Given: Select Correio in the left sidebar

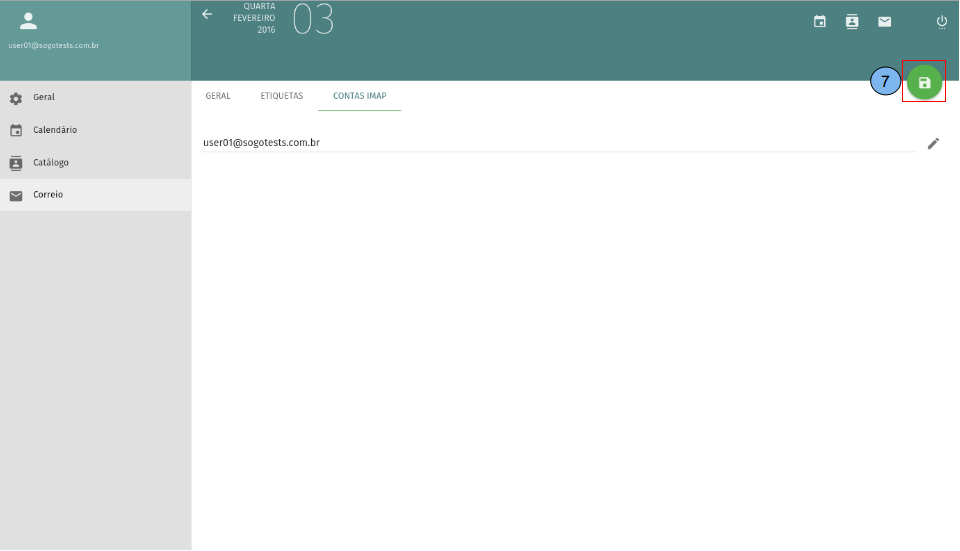Looking at the screenshot, I should click(x=48, y=195).
